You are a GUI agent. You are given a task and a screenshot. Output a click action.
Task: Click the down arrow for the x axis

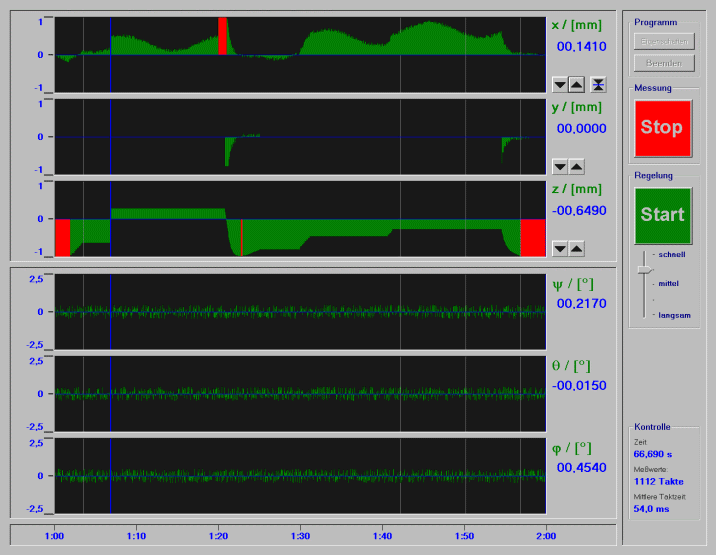[560, 85]
